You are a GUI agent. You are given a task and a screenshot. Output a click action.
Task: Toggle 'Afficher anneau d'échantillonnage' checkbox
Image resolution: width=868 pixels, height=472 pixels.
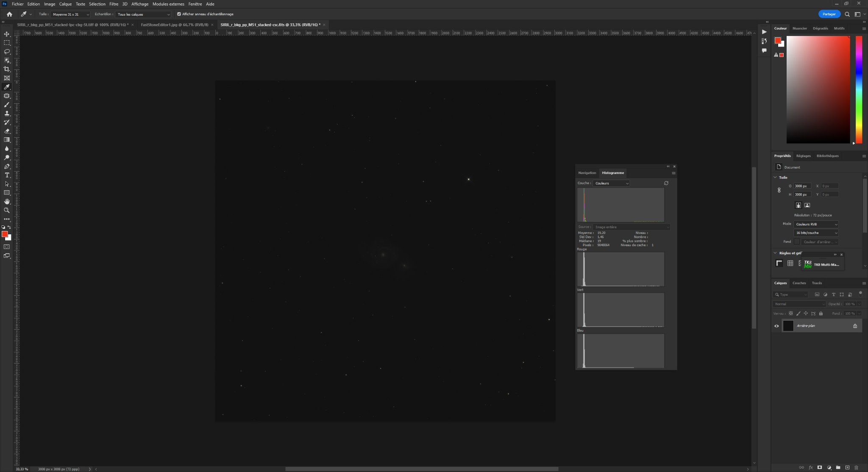(x=179, y=14)
